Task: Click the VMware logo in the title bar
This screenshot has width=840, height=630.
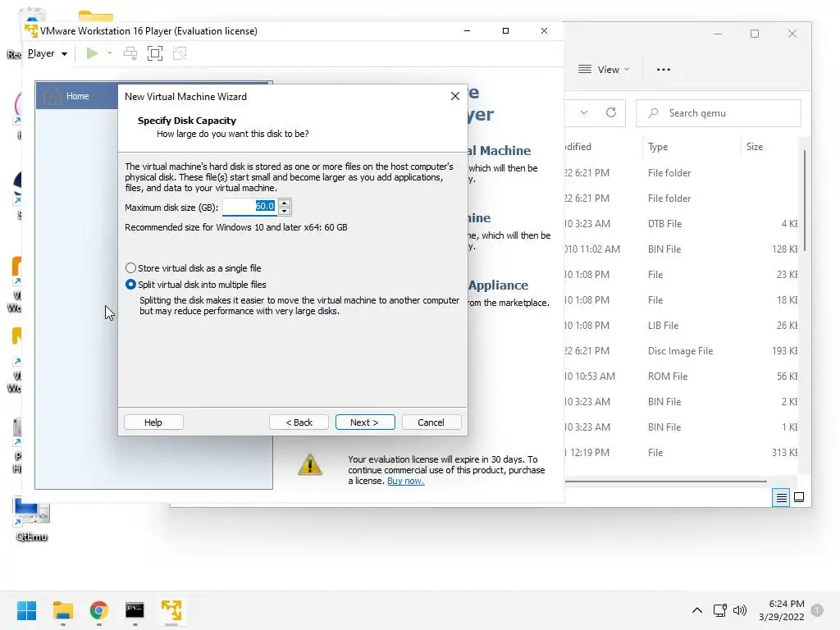Action: click(x=31, y=31)
